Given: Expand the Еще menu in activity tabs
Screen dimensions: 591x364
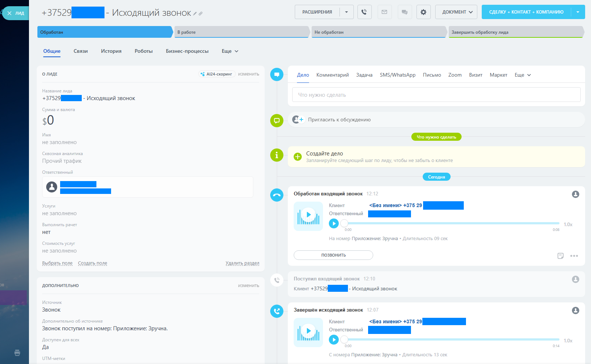Looking at the screenshot, I should (x=522, y=75).
